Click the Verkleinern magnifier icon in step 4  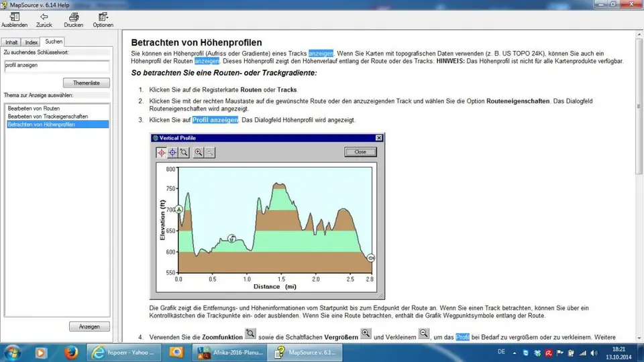pyautogui.click(x=423, y=334)
